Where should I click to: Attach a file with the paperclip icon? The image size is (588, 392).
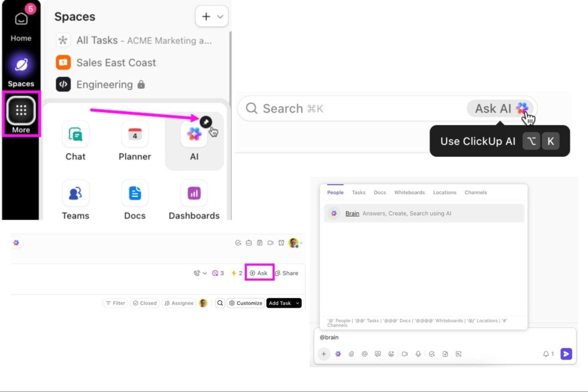351,354
